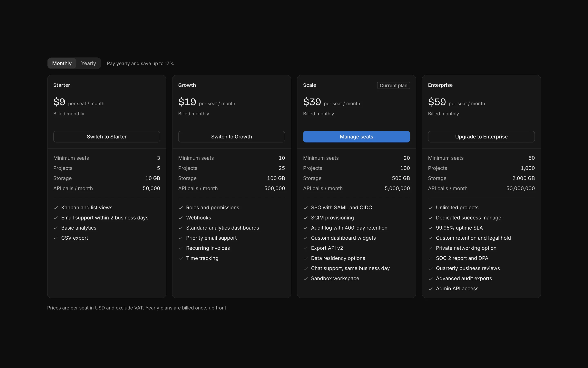Click checkmark next to CSV export

[56, 238]
